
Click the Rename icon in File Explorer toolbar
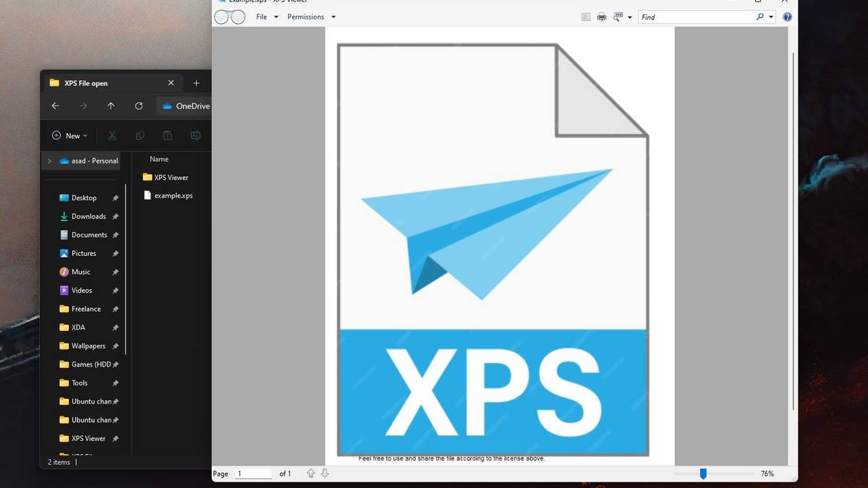195,135
